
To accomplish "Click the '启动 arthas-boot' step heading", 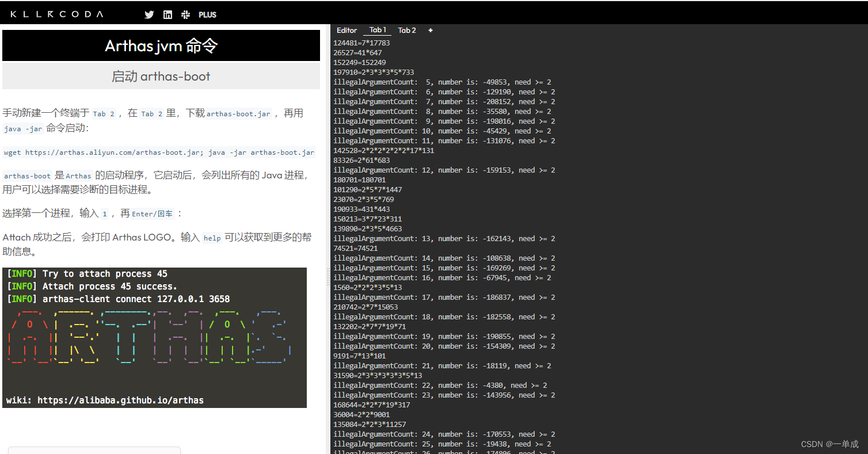I will pyautogui.click(x=161, y=76).
